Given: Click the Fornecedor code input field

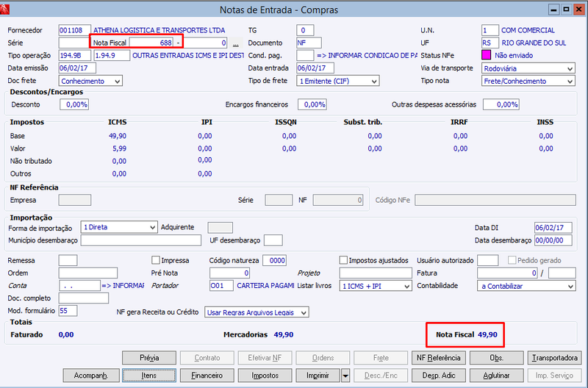Looking at the screenshot, I should pos(75,30).
